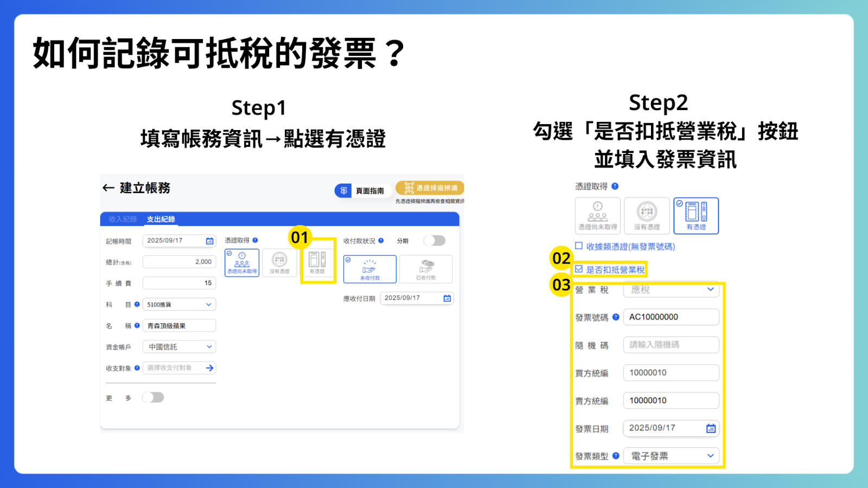Click the 發票號碼 input field
Screen dimensions: 868x488
(671, 317)
